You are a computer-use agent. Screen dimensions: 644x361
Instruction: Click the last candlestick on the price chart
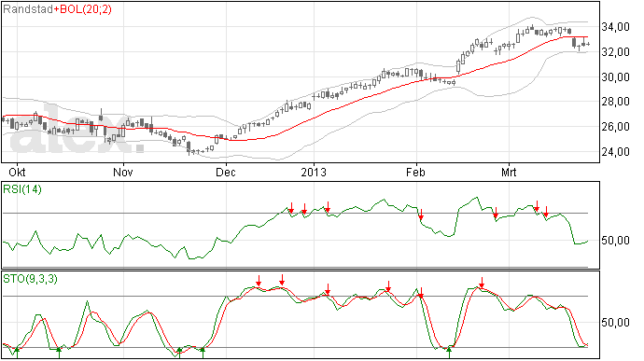click(x=588, y=44)
